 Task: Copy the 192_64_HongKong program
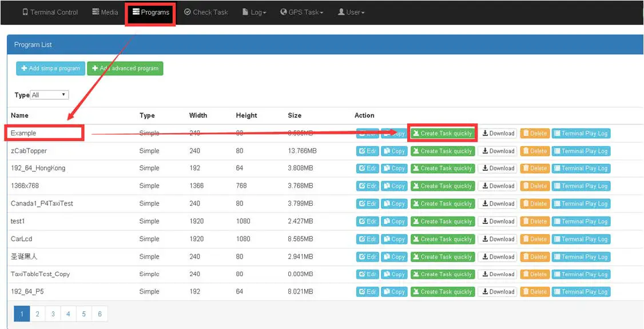coord(394,168)
